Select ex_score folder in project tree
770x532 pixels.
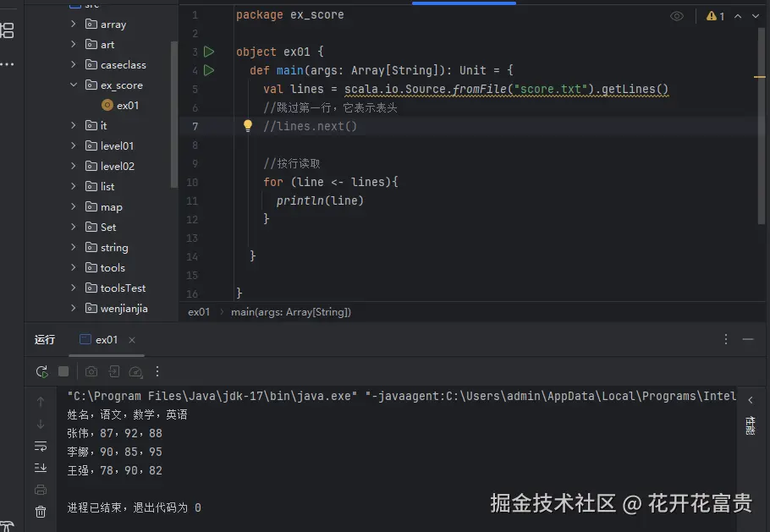[114, 85]
